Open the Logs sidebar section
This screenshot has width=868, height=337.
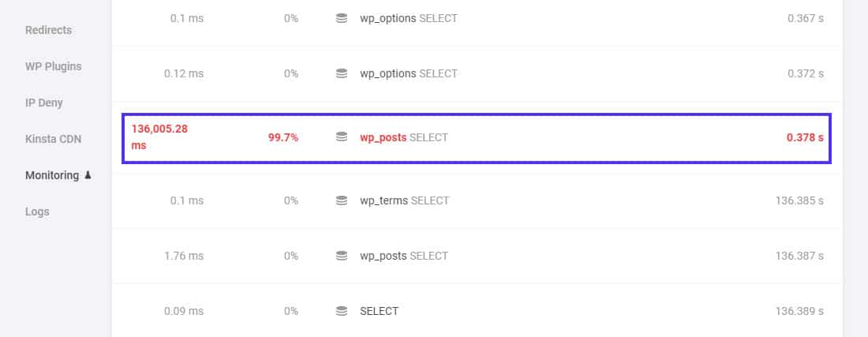[x=37, y=212]
